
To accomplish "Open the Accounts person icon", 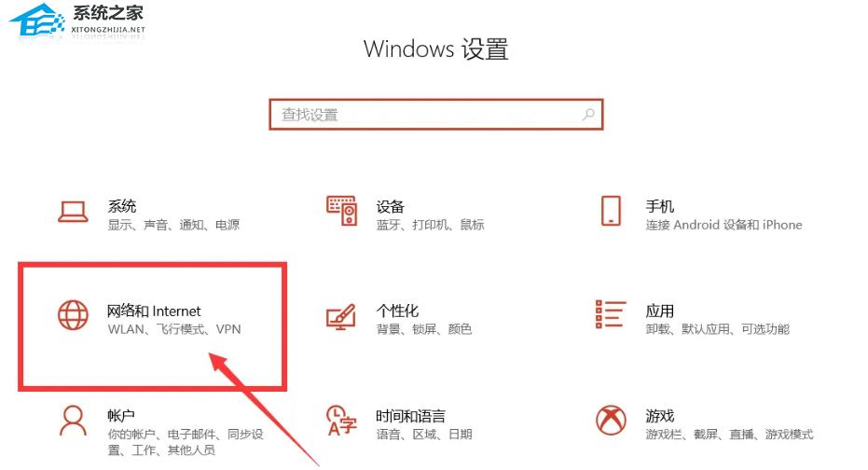I will pos(73,421).
